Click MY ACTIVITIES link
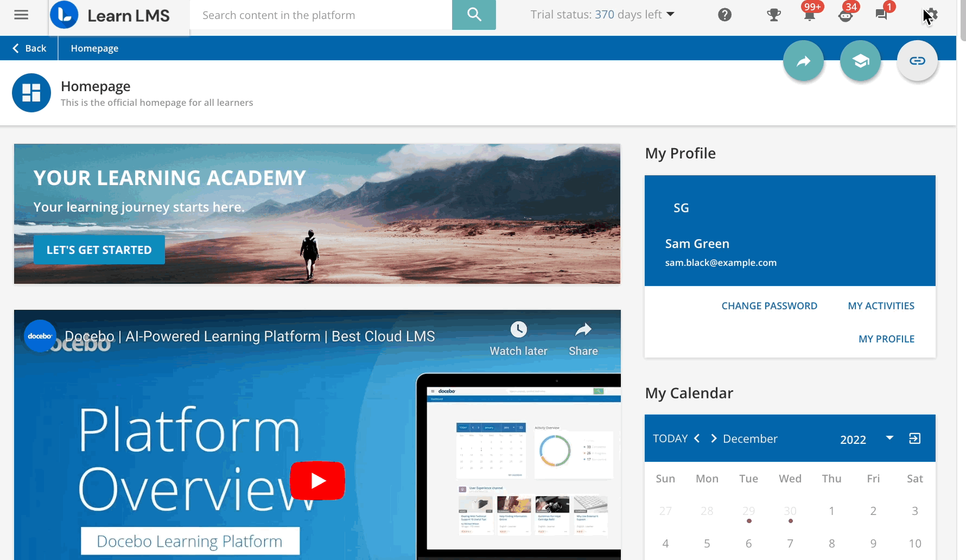 coord(881,306)
